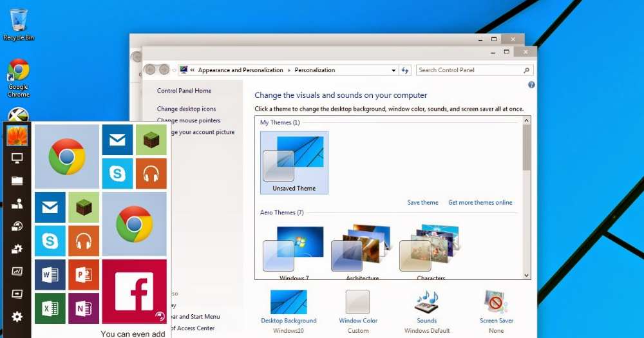Click the flower user picture in Start menu

17,136
